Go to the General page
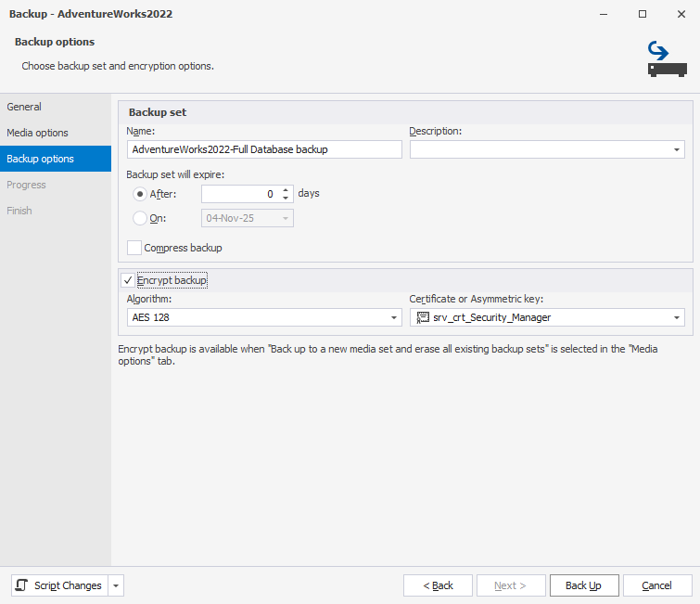The height and width of the screenshot is (604, 700). (x=56, y=107)
